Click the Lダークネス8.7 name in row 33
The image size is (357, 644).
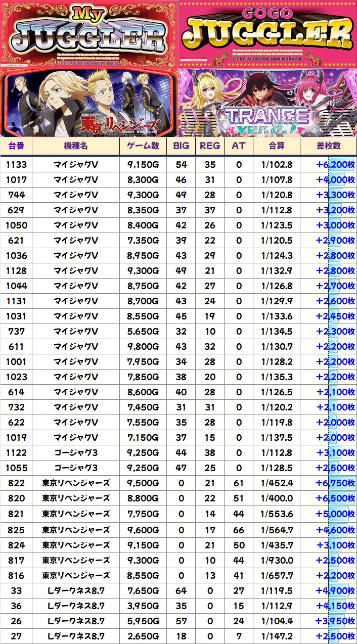coord(76,590)
